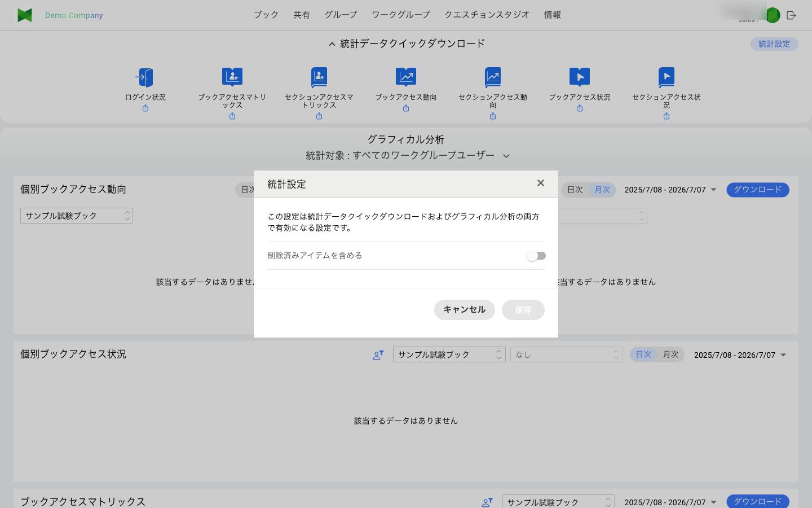Click the logout icon at top right

coord(791,15)
